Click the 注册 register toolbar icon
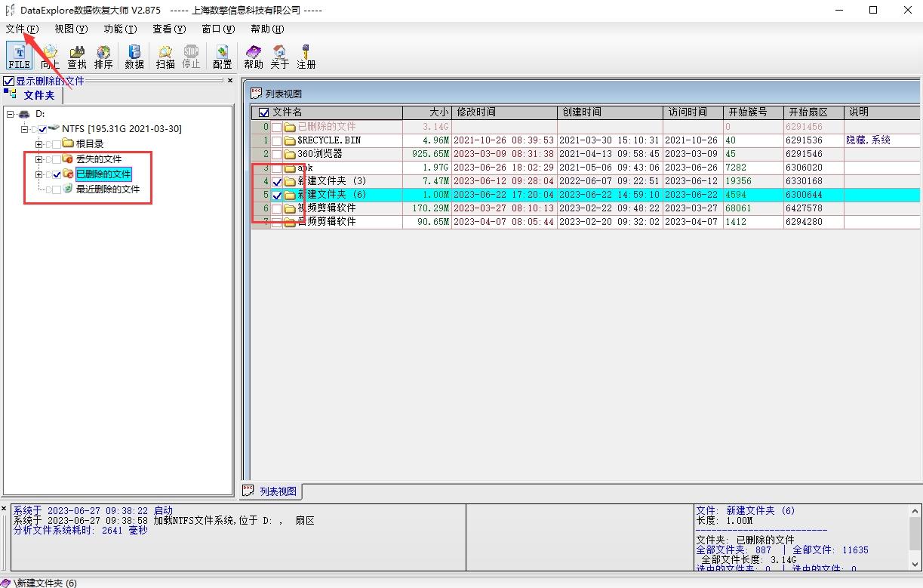Image resolution: width=923 pixels, height=588 pixels. [x=306, y=56]
